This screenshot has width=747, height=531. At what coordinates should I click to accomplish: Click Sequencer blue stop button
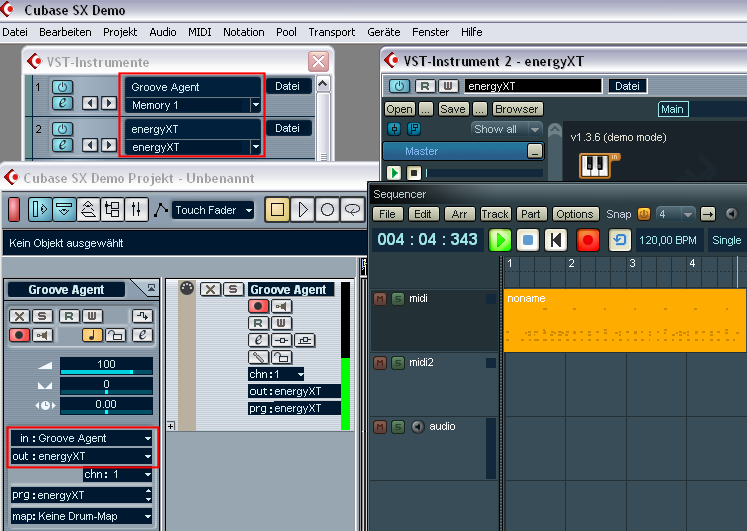[528, 240]
